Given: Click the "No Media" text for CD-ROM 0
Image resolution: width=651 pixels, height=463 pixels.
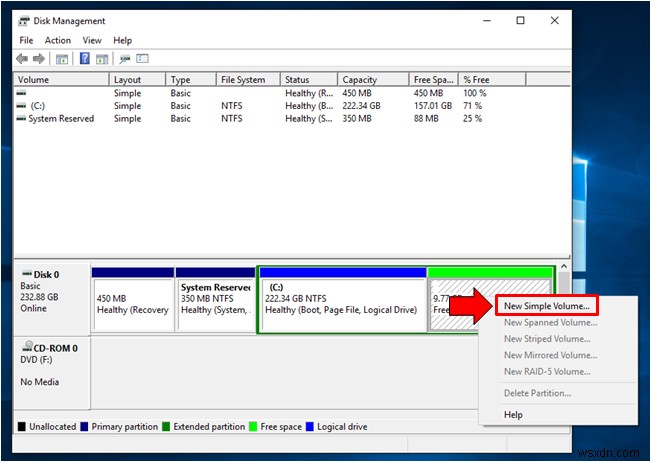Looking at the screenshot, I should (39, 382).
